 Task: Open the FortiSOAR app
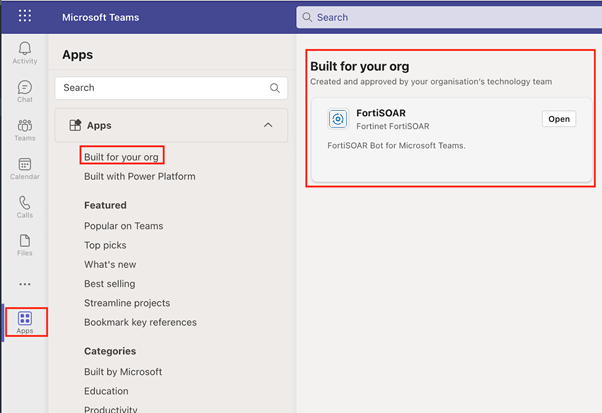(x=558, y=119)
